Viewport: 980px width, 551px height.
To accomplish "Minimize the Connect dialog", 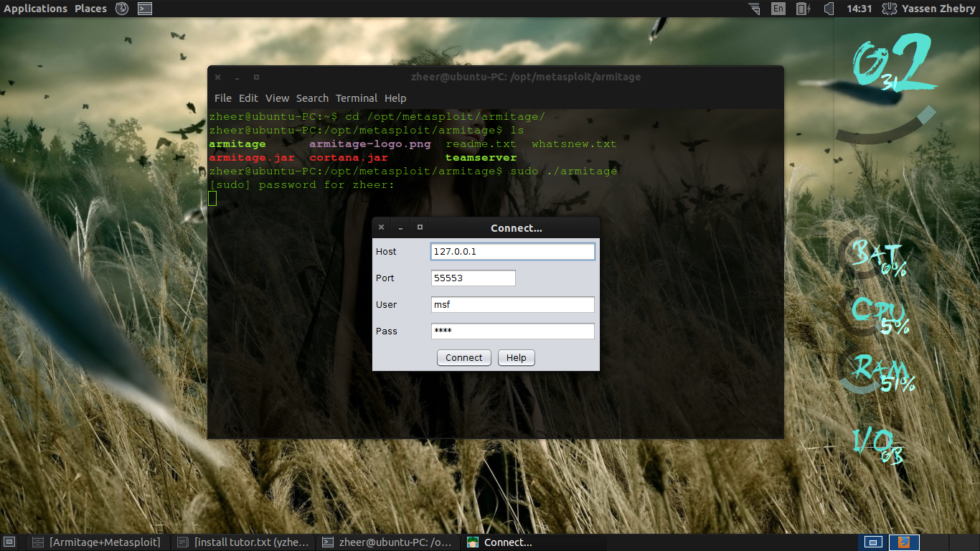I will [x=401, y=227].
